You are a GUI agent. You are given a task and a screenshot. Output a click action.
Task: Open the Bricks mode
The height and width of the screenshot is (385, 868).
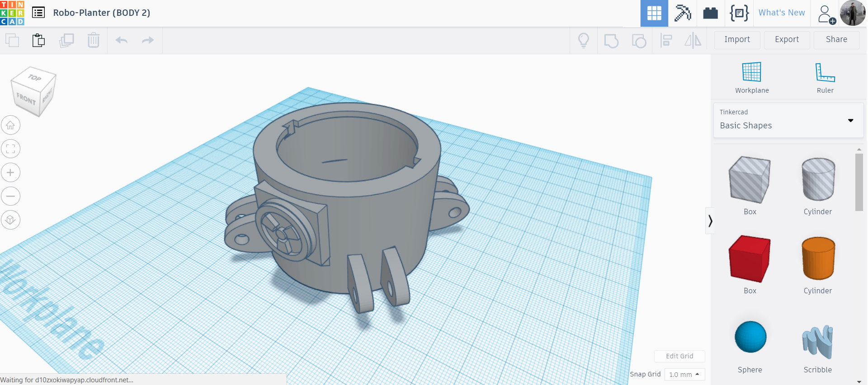(x=711, y=13)
